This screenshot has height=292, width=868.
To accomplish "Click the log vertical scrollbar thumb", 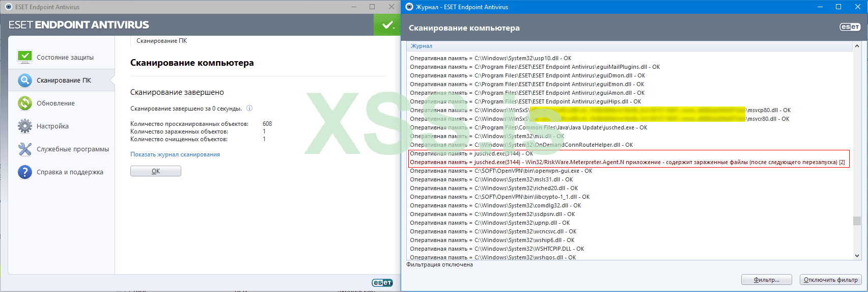I will click(x=857, y=221).
